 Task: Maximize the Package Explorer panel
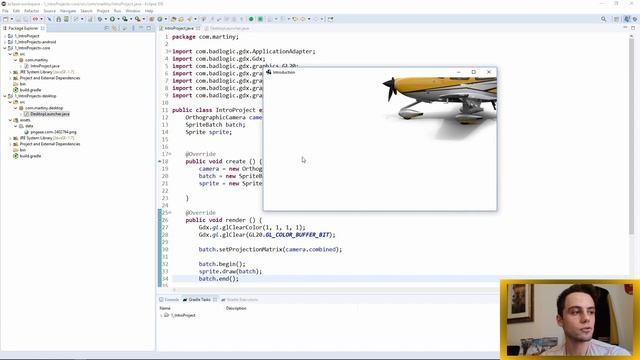click(149, 28)
